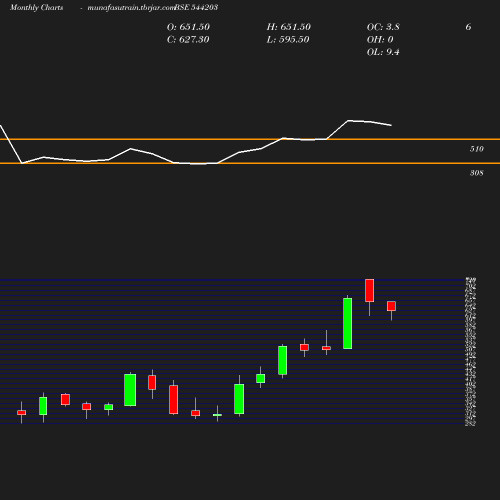
Task: Click the 'Monthly Charts' title text
Action: (37, 7)
